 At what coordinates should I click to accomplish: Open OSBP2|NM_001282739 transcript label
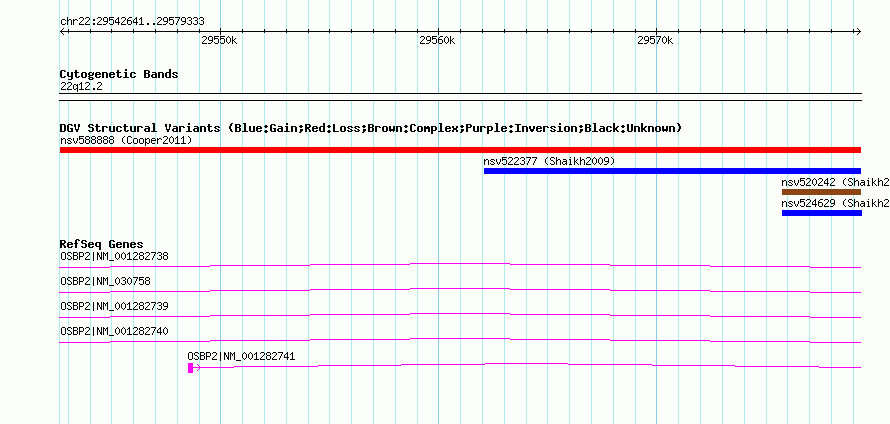point(114,307)
